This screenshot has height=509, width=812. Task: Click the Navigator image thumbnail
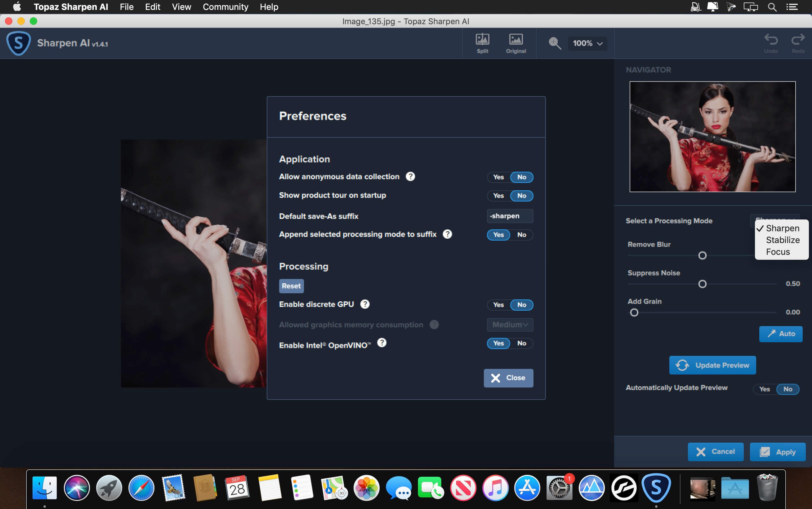712,137
